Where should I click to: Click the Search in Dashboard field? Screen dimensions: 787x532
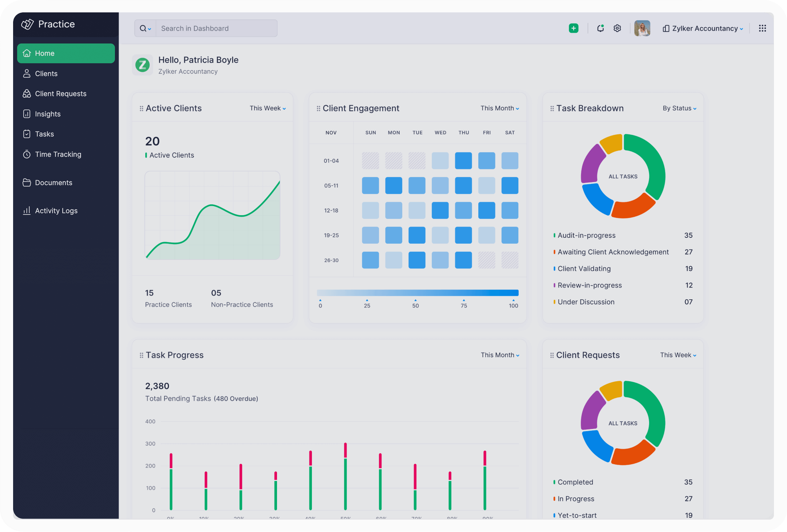click(x=216, y=28)
